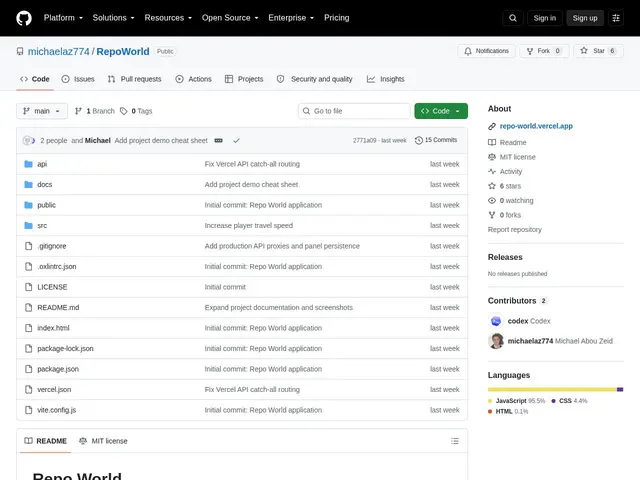Open the appearance settings icon beside Sign up
This screenshot has width=640, height=480.
click(616, 18)
